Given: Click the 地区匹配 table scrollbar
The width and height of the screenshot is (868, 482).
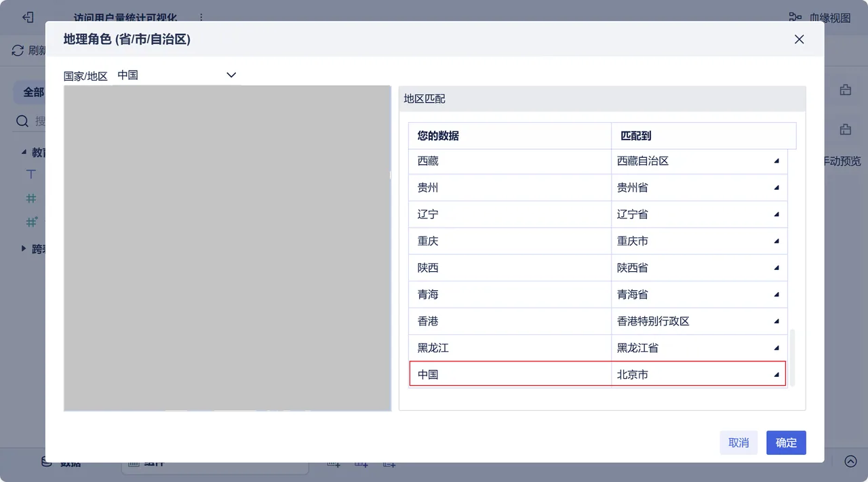Looking at the screenshot, I should coord(792,358).
